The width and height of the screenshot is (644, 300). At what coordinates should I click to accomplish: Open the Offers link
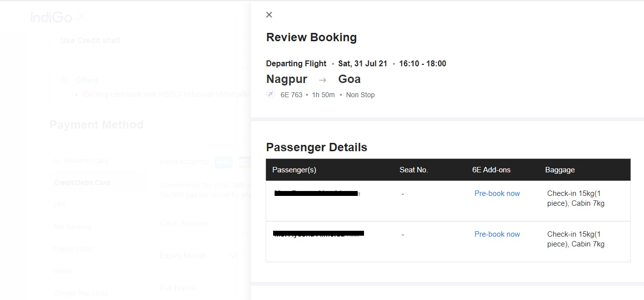pyautogui.click(x=87, y=80)
